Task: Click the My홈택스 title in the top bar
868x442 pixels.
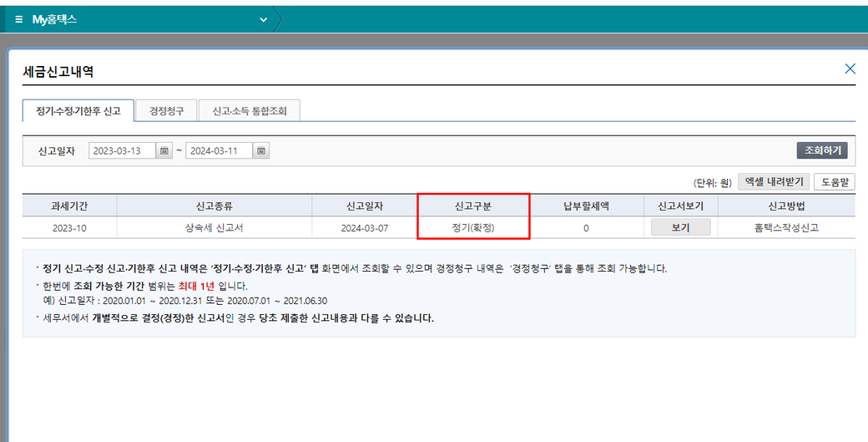Action: (54, 18)
